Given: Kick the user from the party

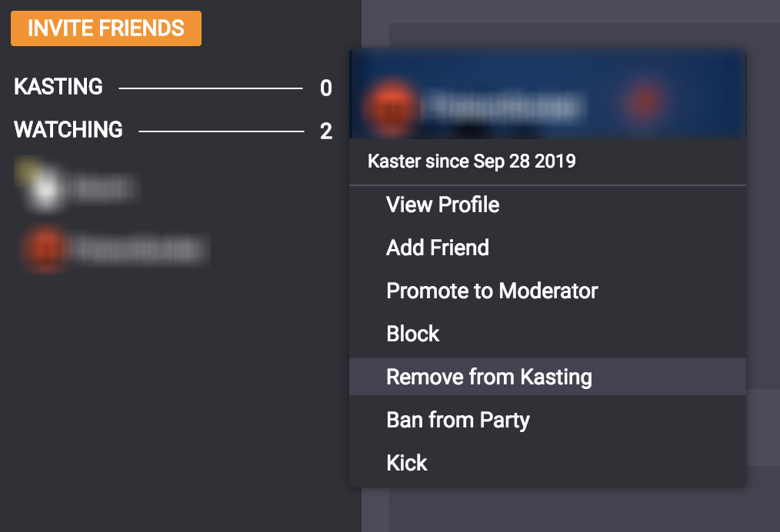Looking at the screenshot, I should [x=406, y=463].
